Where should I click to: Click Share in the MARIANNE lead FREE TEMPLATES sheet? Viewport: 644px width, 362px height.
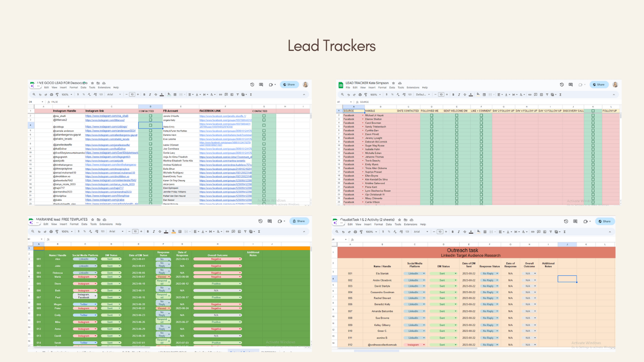click(298, 221)
